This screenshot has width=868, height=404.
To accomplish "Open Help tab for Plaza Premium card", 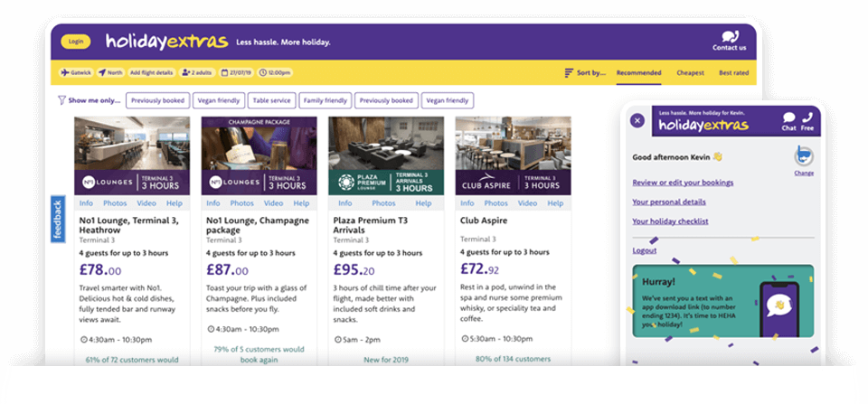I will pos(423,203).
